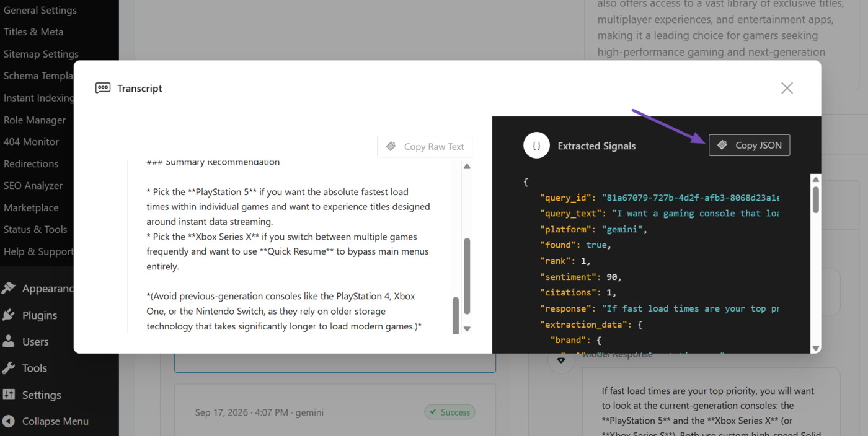
Task: Click the Success status badge
Action: 449,412
